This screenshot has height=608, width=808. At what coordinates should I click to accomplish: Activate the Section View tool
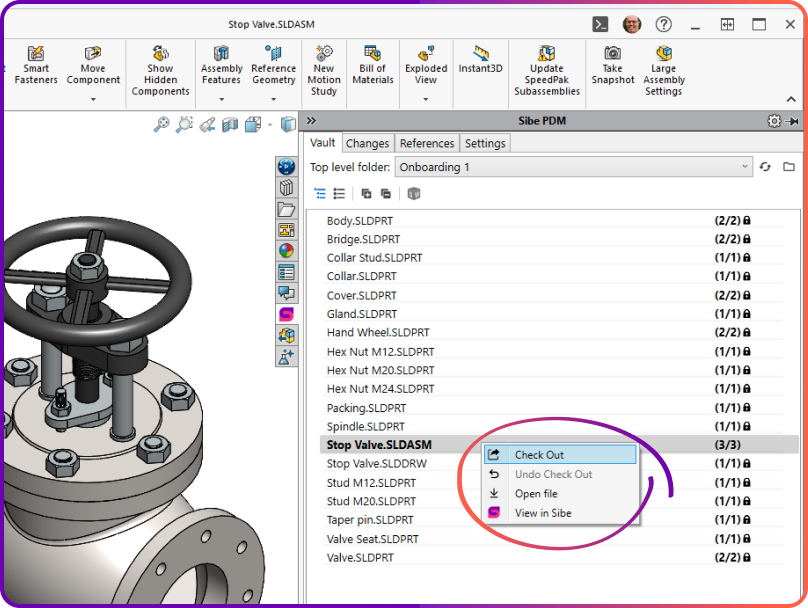(x=228, y=125)
